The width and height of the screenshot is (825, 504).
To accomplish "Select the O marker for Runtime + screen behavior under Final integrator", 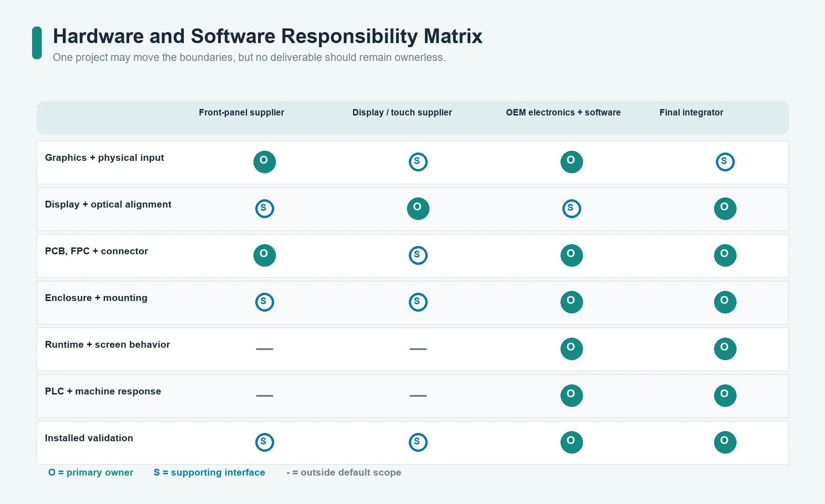I will [x=725, y=349].
